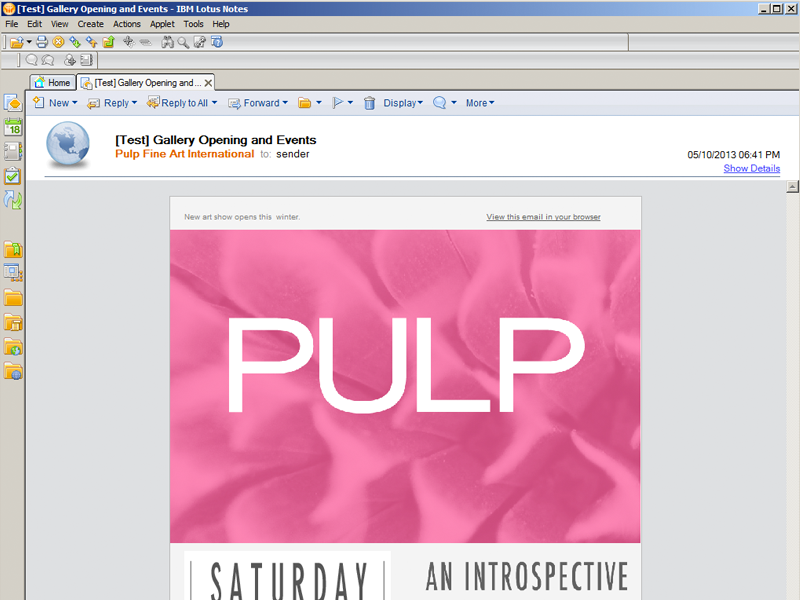Open the Workspace/Applications icon in sidebar
Viewport: 800px width, 600px height.
(13, 273)
